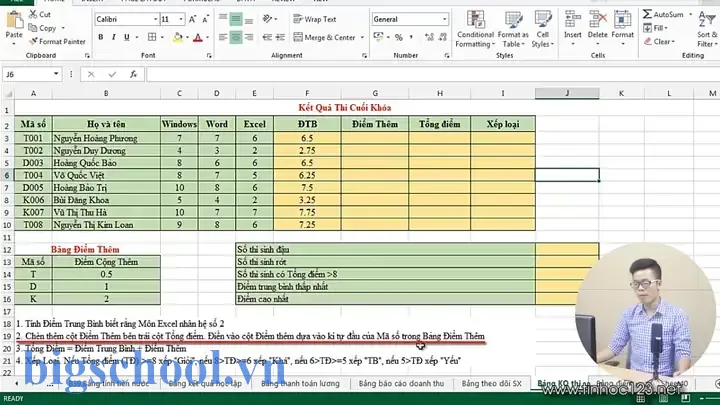
Task: Switch to Bảng tính tiền nước sheet
Action: click(x=108, y=383)
